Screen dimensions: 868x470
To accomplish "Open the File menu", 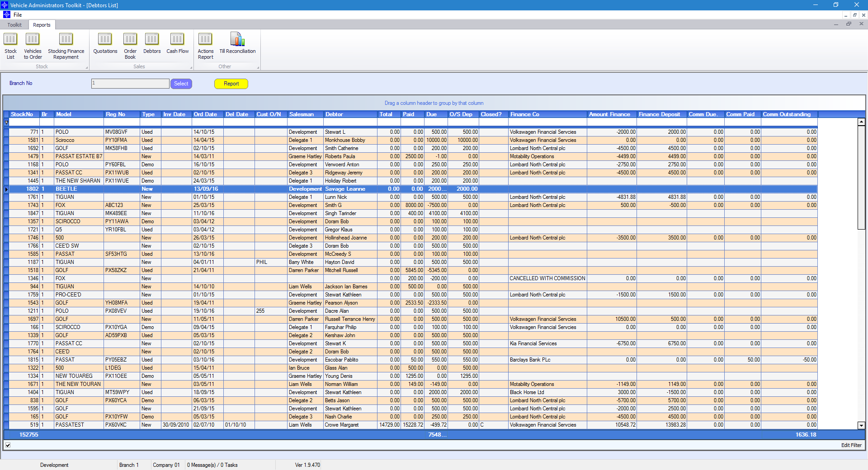I will tap(18, 15).
